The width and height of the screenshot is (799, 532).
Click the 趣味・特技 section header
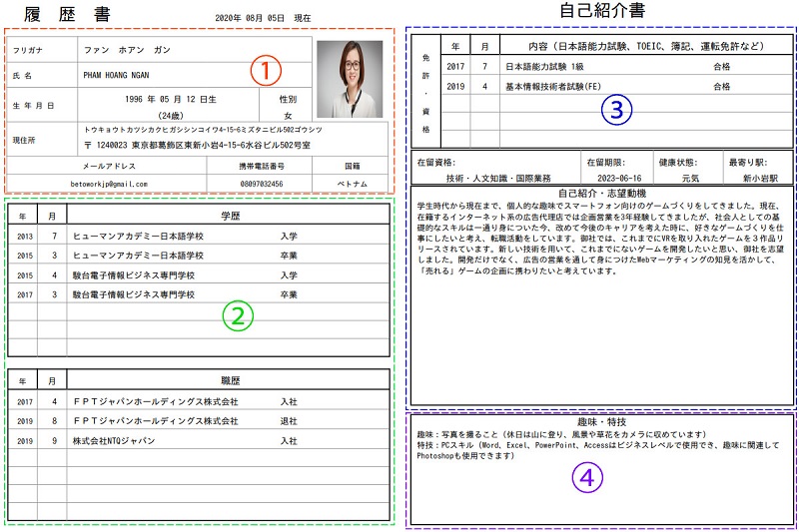point(601,423)
